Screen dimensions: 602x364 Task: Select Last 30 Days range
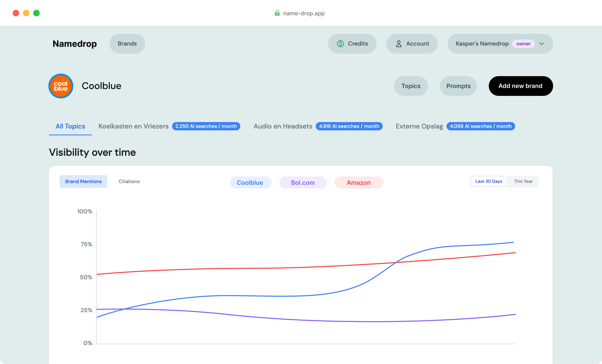[x=489, y=181]
